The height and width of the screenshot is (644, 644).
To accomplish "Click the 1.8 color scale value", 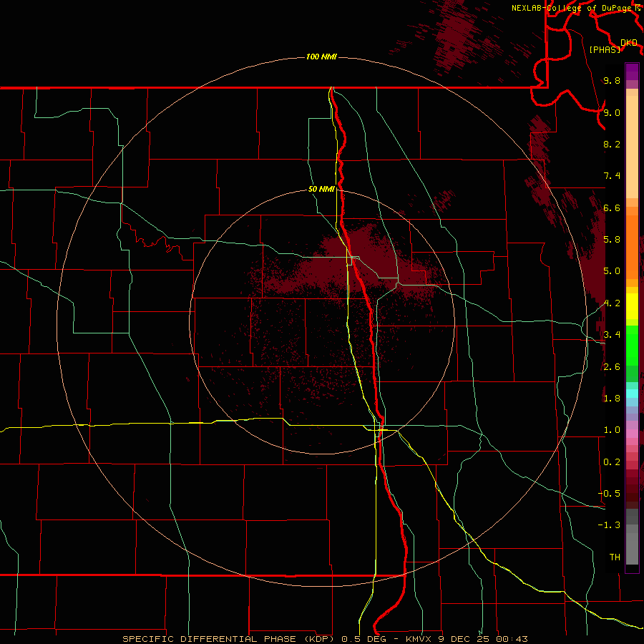I will pos(612,399).
